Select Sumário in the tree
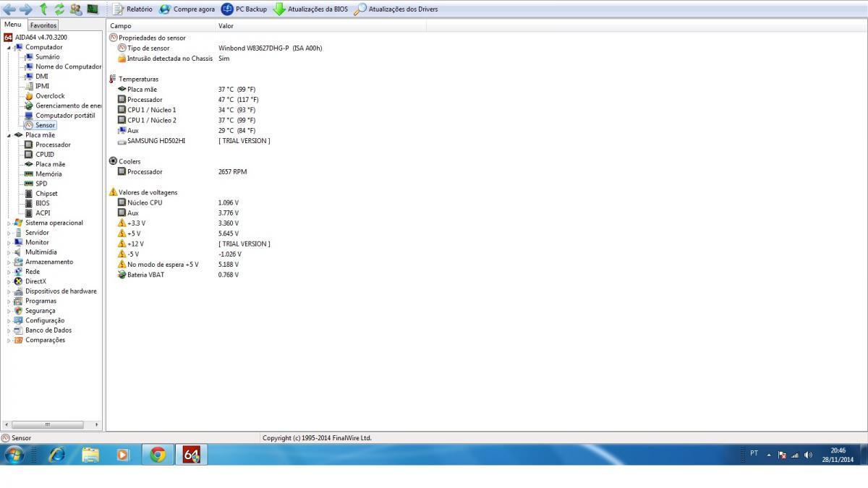 tap(48, 56)
